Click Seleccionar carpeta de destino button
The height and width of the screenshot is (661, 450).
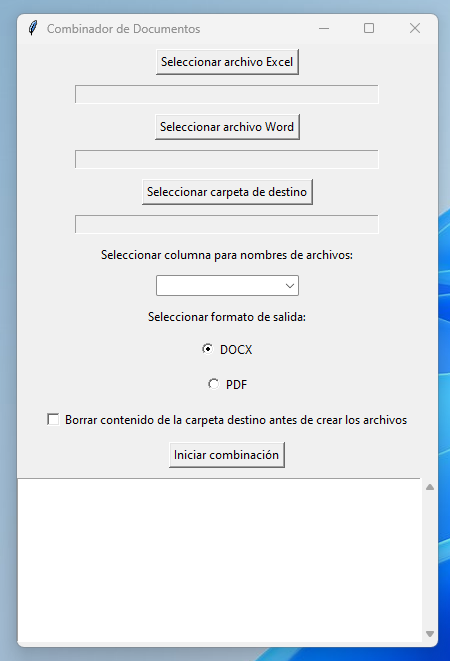coord(227,192)
